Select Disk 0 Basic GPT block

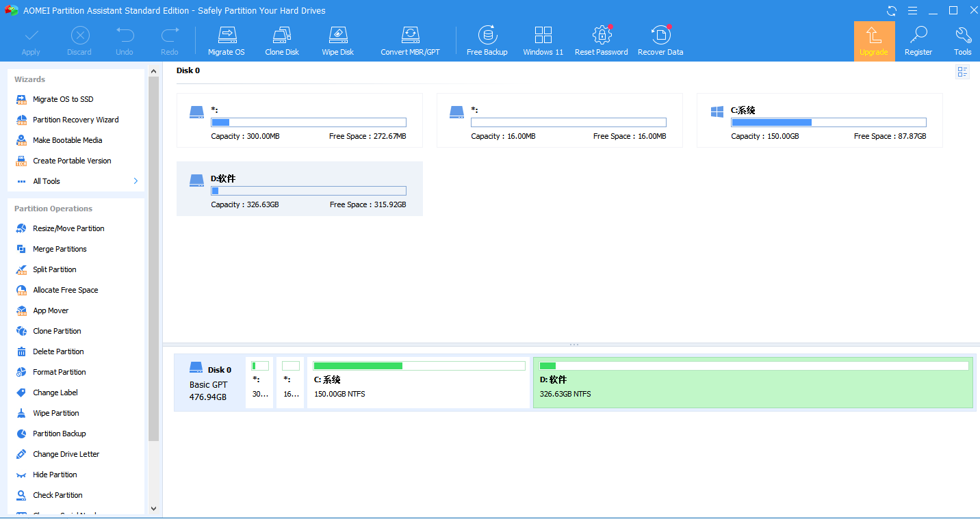click(211, 383)
